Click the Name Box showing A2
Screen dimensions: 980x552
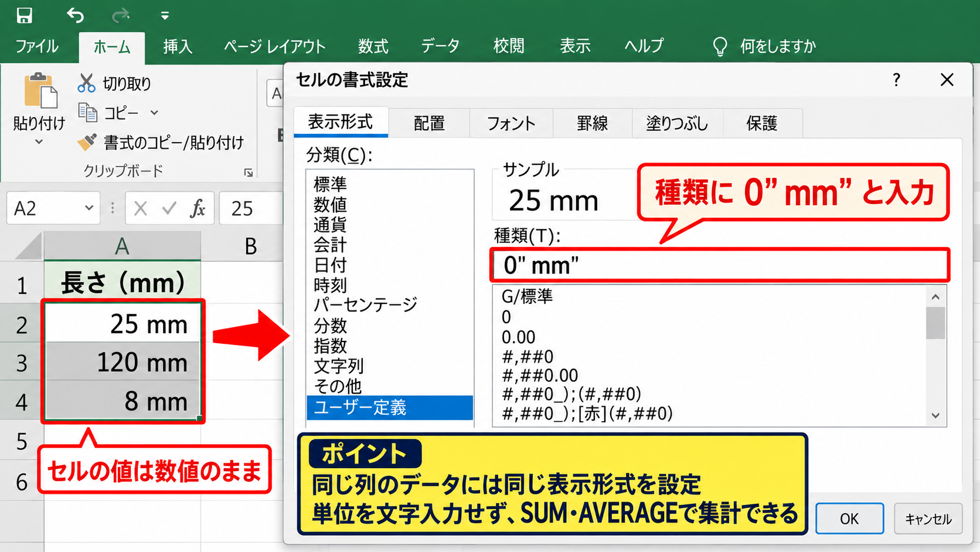(x=53, y=208)
